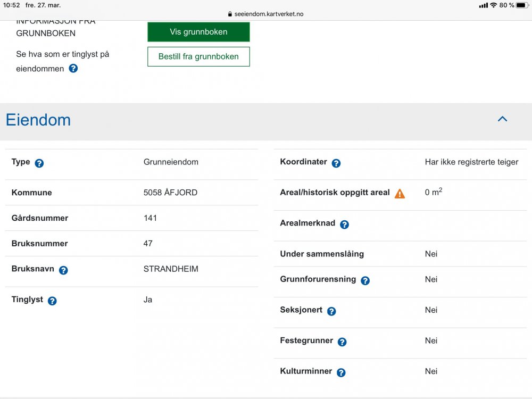Click the 'Tinglyst' label
The image size is (532, 399).
point(27,300)
